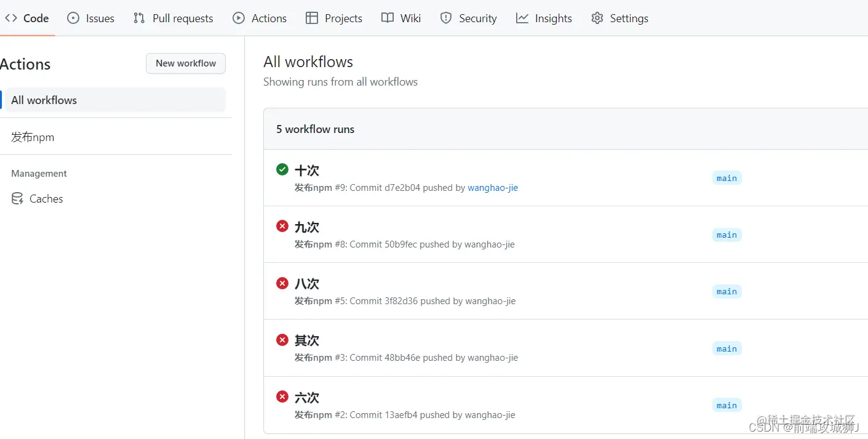Click the Settings gear icon
Image resolution: width=868 pixels, height=439 pixels.
(597, 18)
